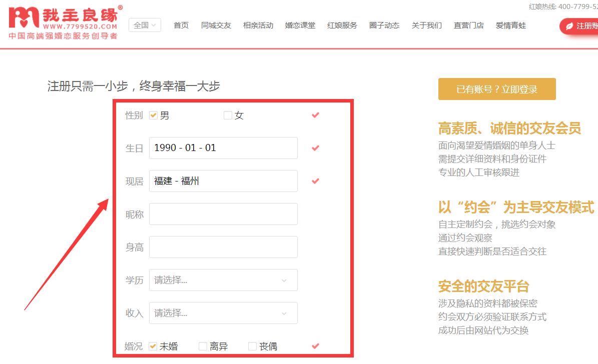Open the 红娘服务 menu item
Screen dimensions: 598x364
click(342, 25)
